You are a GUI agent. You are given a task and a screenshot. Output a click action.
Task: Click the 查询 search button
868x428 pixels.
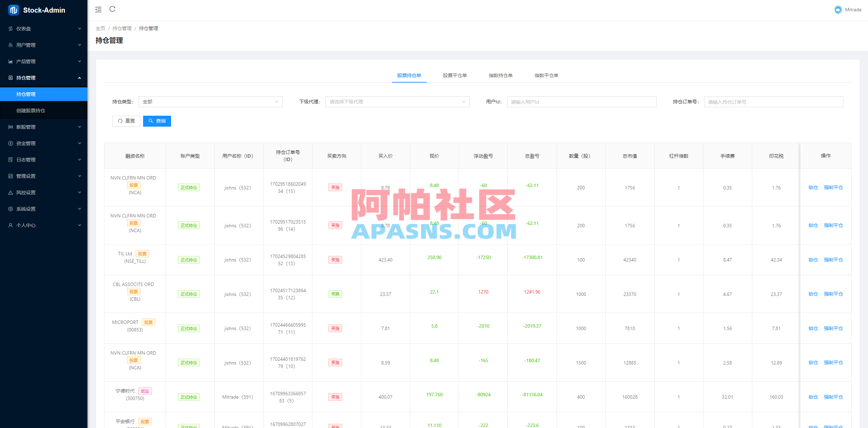(x=157, y=121)
